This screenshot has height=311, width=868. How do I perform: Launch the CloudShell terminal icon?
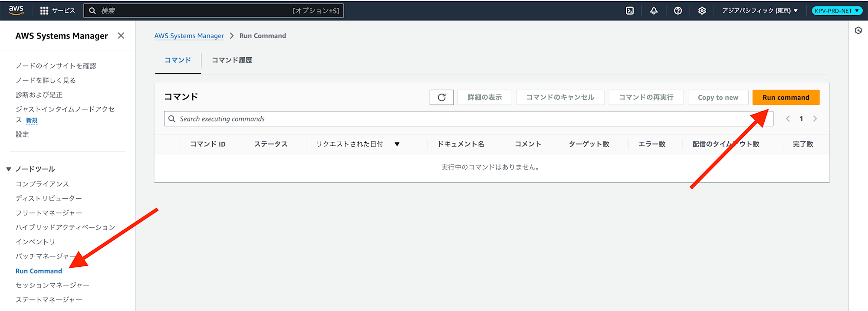pos(630,11)
